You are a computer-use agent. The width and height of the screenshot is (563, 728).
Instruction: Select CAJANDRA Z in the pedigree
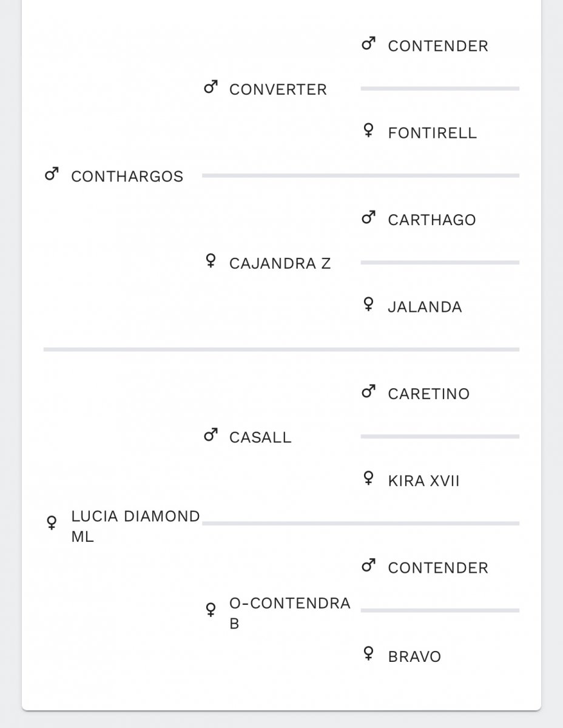(280, 263)
